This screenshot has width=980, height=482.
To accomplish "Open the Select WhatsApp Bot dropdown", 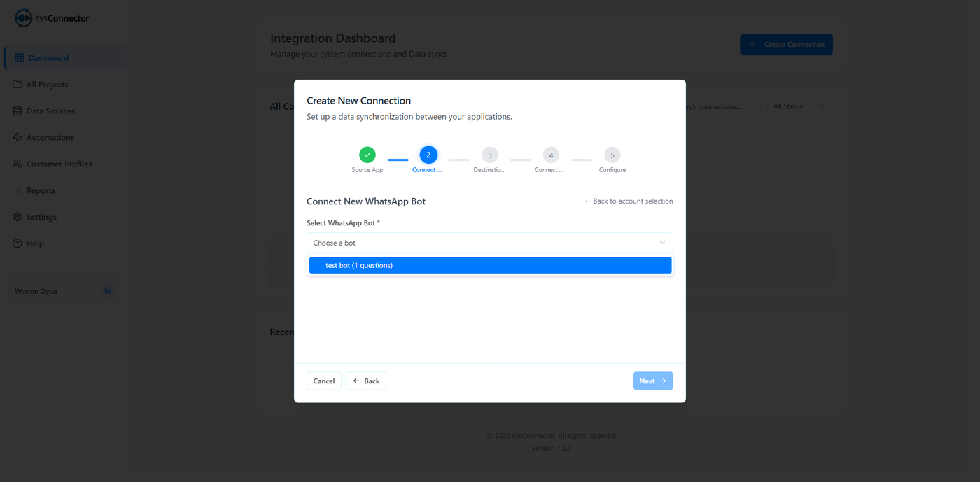I will coord(489,243).
